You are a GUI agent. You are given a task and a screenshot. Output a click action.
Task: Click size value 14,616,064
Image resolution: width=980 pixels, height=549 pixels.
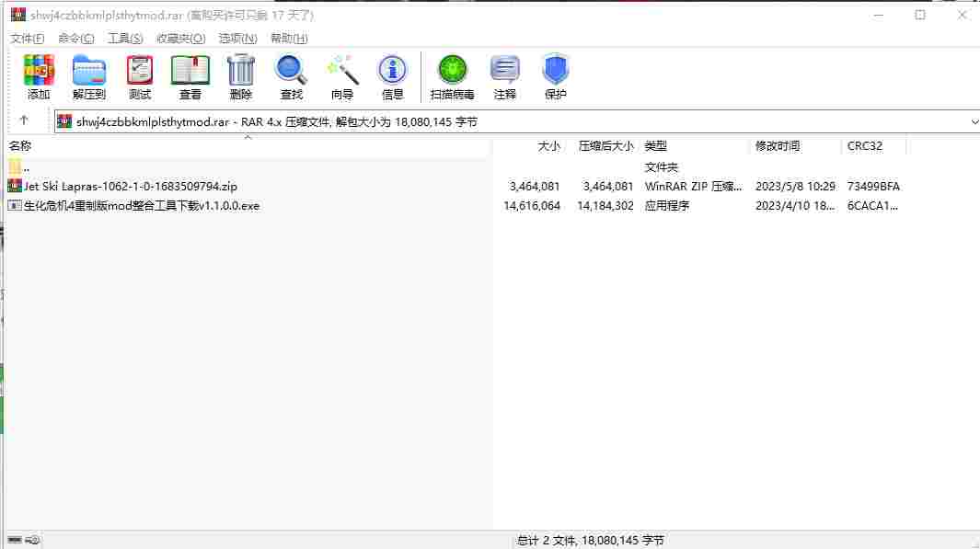click(x=532, y=205)
